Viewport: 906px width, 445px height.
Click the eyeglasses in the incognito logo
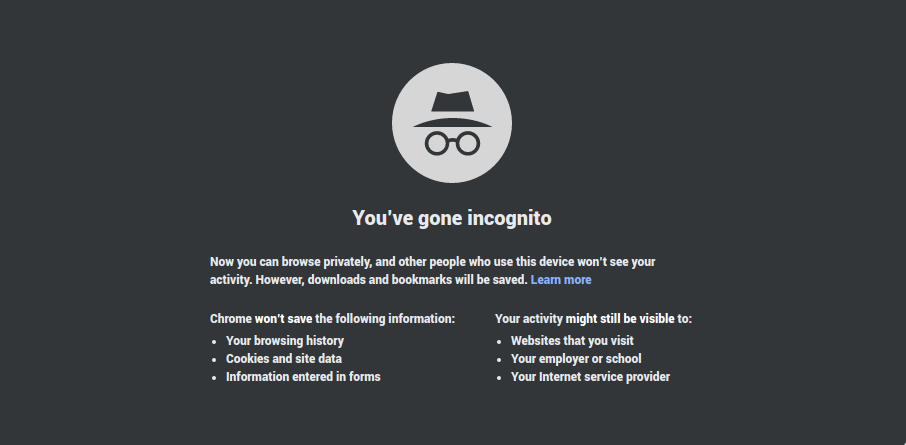[452, 142]
